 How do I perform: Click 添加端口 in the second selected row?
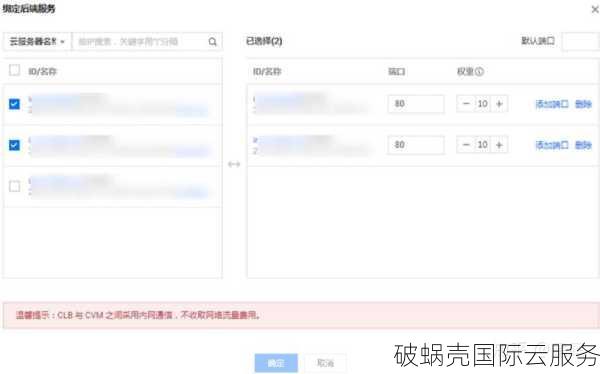click(x=552, y=145)
